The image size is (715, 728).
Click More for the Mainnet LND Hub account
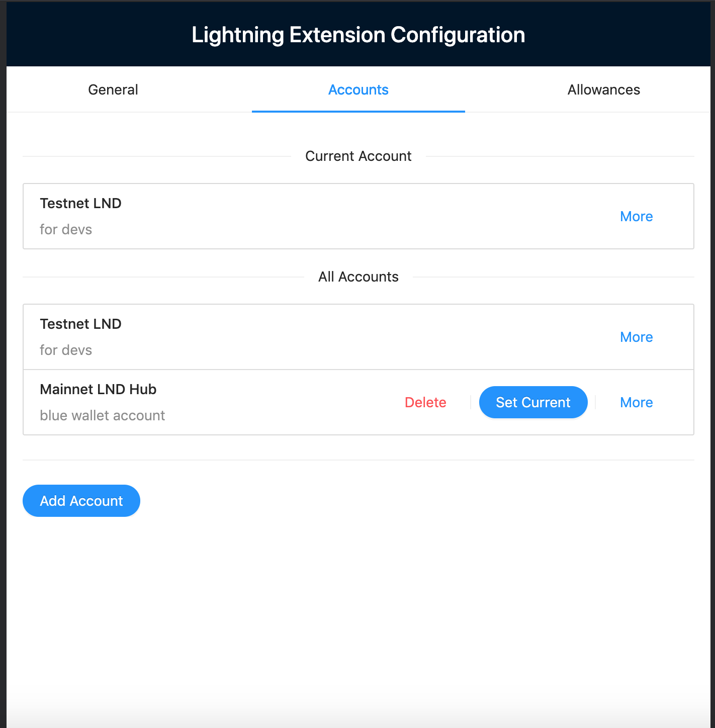point(636,402)
